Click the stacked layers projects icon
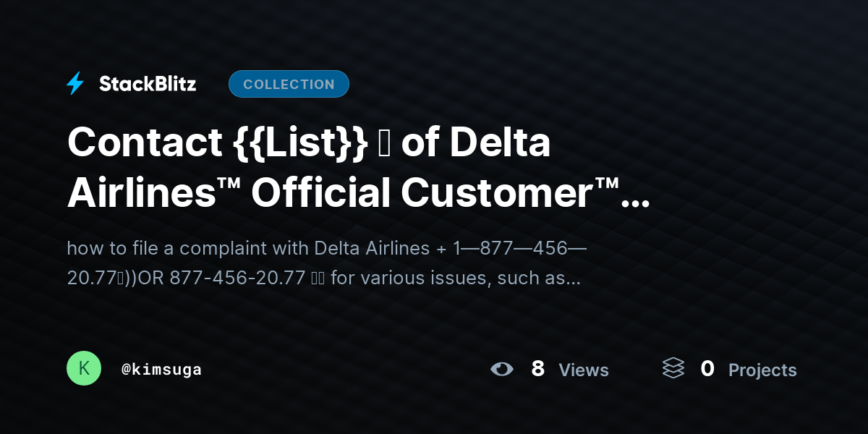This screenshot has height=434, width=868. tap(673, 369)
